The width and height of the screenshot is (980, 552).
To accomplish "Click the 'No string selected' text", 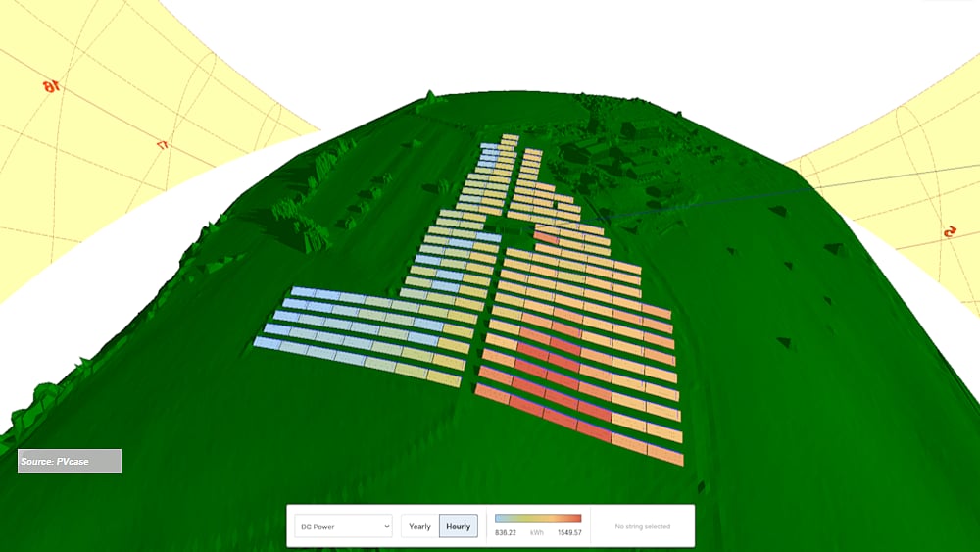I will [x=643, y=527].
